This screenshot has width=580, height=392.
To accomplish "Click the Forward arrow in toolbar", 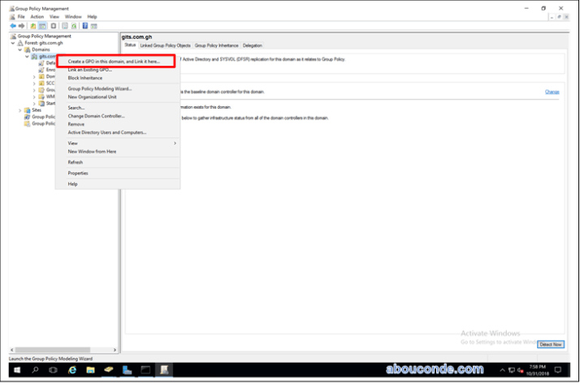I will 21,25.
